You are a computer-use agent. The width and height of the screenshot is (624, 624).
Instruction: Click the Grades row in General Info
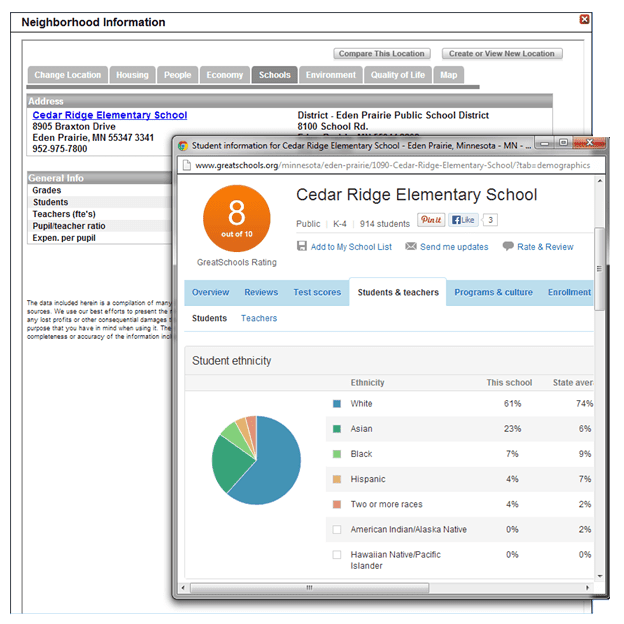(x=99, y=190)
